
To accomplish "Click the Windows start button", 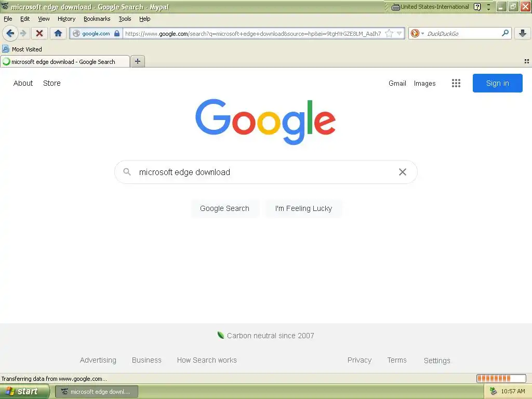I will [24, 392].
